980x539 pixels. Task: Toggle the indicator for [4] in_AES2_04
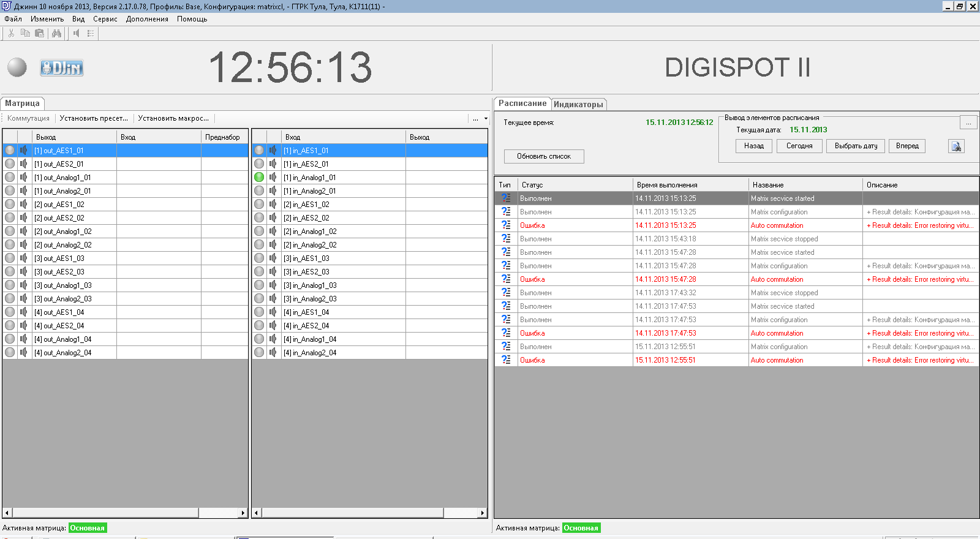pos(259,325)
